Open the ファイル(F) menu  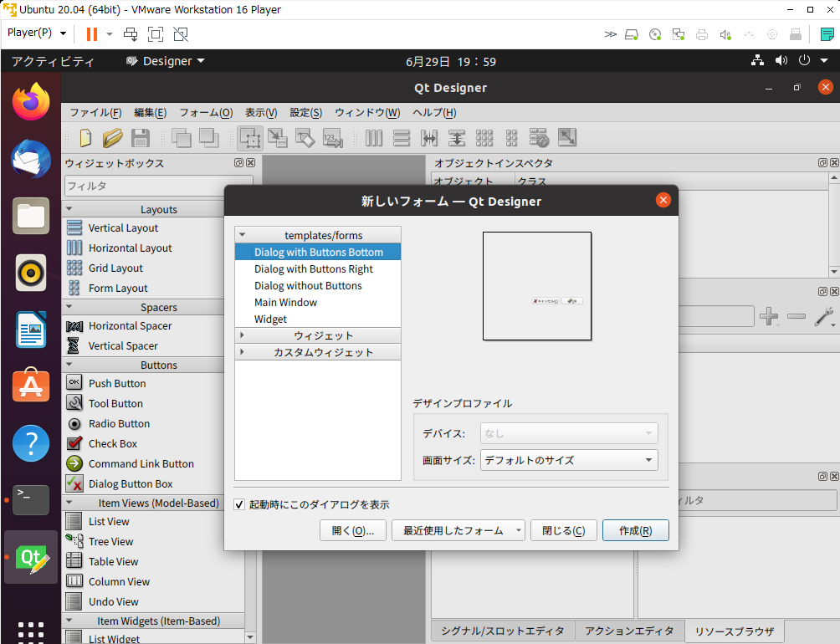point(96,112)
